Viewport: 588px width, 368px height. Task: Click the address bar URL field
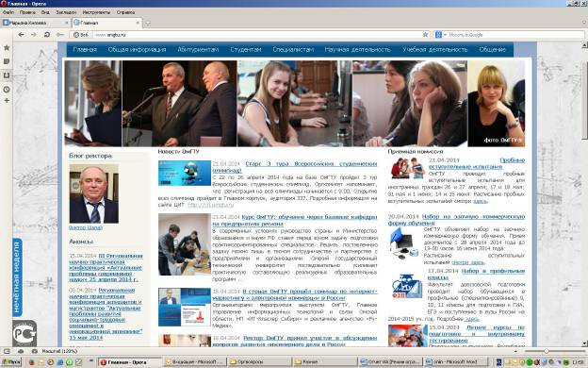257,35
